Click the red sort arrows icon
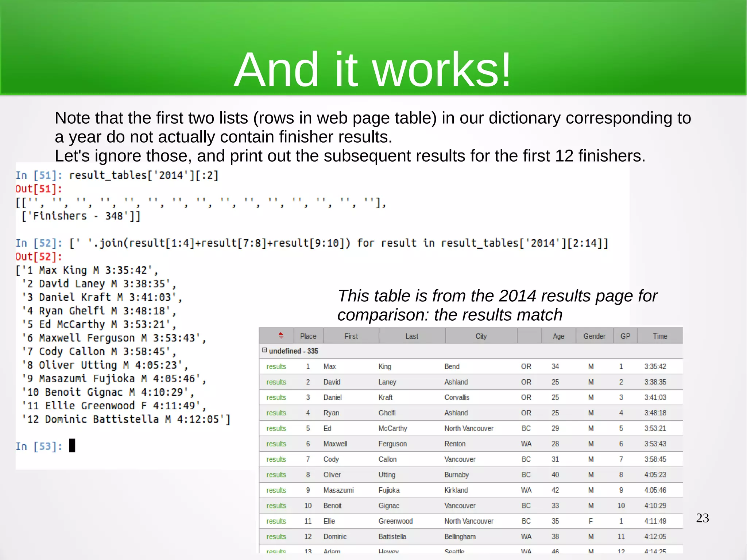Image resolution: width=747 pixels, height=560 pixels. [280, 335]
